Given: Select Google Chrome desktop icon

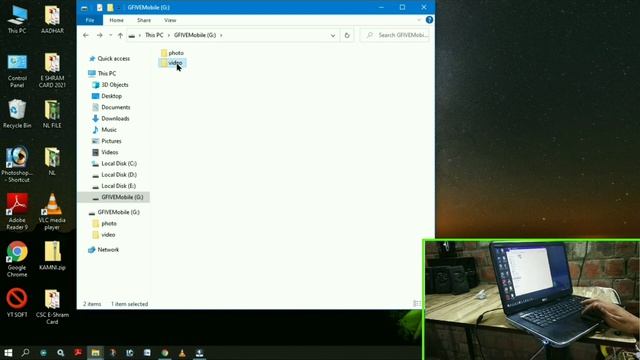Looking at the screenshot, I should pos(17,259).
